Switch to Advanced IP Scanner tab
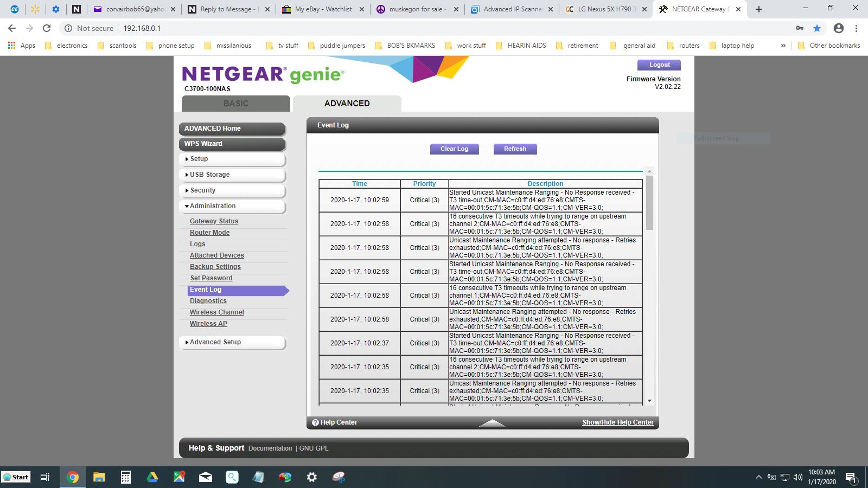868x488 pixels. [x=512, y=9]
